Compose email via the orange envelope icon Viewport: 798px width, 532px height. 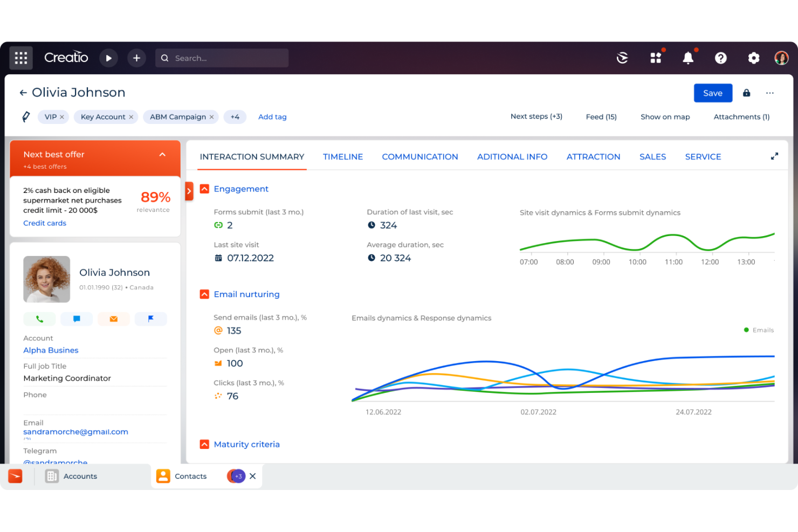tap(113, 319)
